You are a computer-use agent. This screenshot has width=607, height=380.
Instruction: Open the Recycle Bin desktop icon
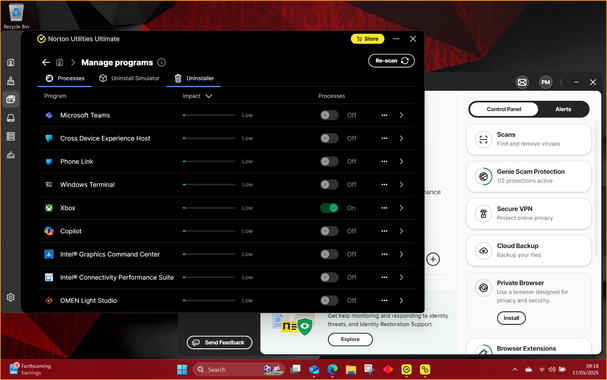(16, 16)
